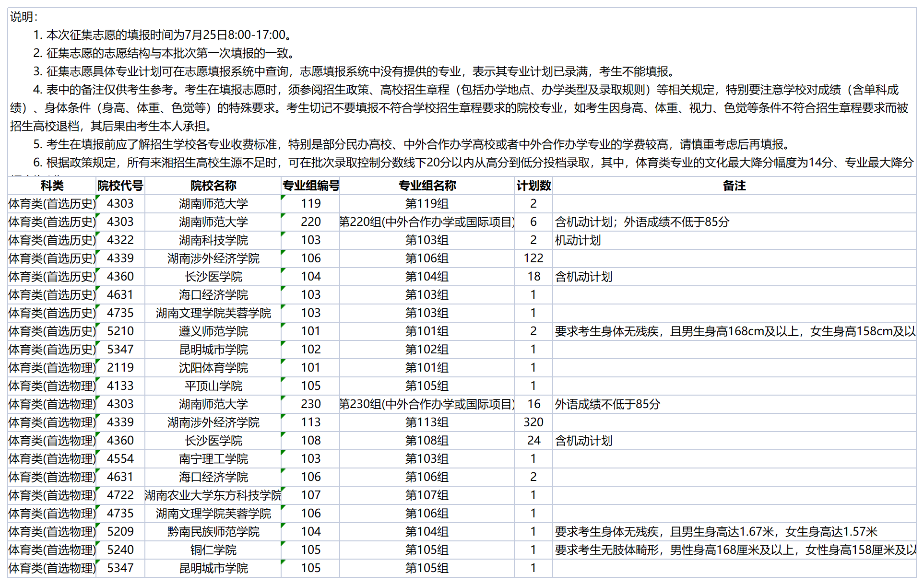924x585 pixels.
Task: Click note requiring 男性身高168厘米及以上
Action: (735, 550)
